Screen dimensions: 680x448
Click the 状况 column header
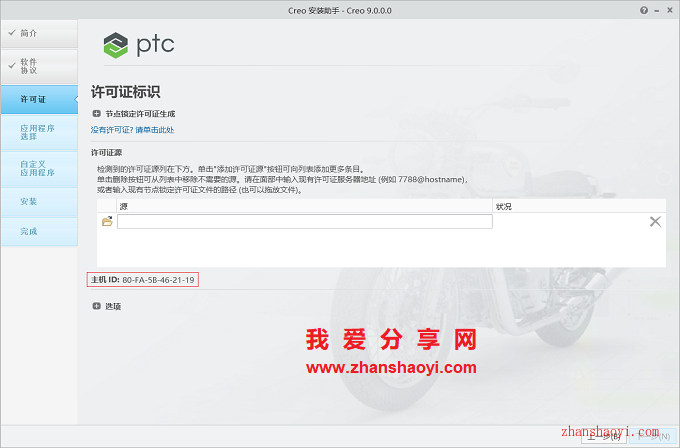click(x=579, y=206)
